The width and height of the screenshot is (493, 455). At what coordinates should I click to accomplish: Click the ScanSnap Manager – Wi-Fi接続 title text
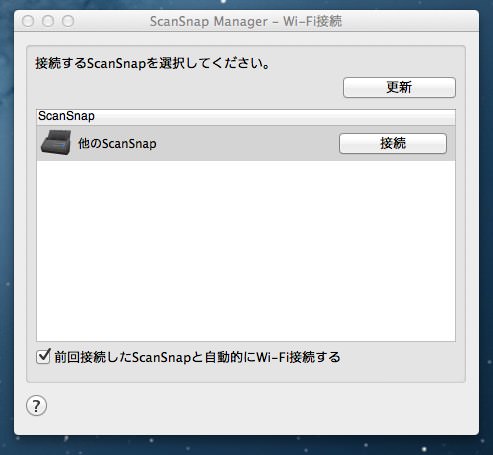point(246,21)
